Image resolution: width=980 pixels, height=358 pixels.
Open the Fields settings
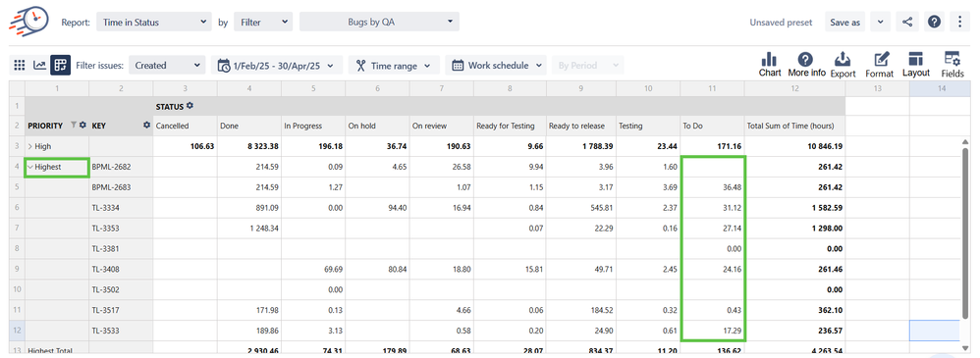[953, 65]
